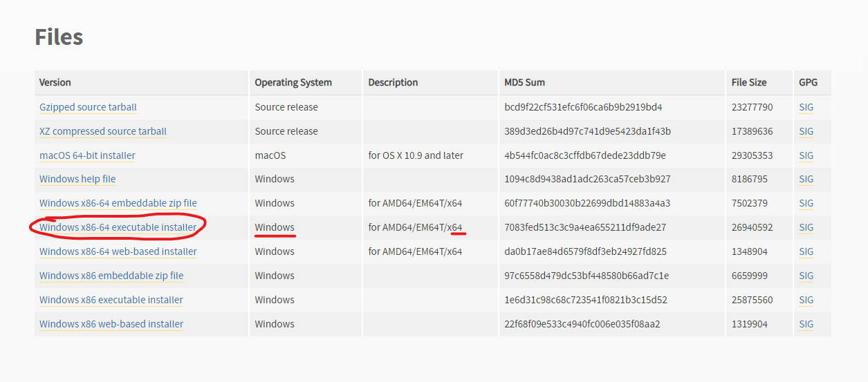
Task: Select MD5 sum 97c6558d479dc53bf448580b66ad7c1e
Action: (x=587, y=276)
